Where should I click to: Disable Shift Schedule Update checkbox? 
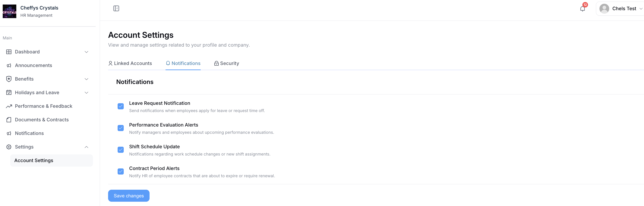point(121,150)
